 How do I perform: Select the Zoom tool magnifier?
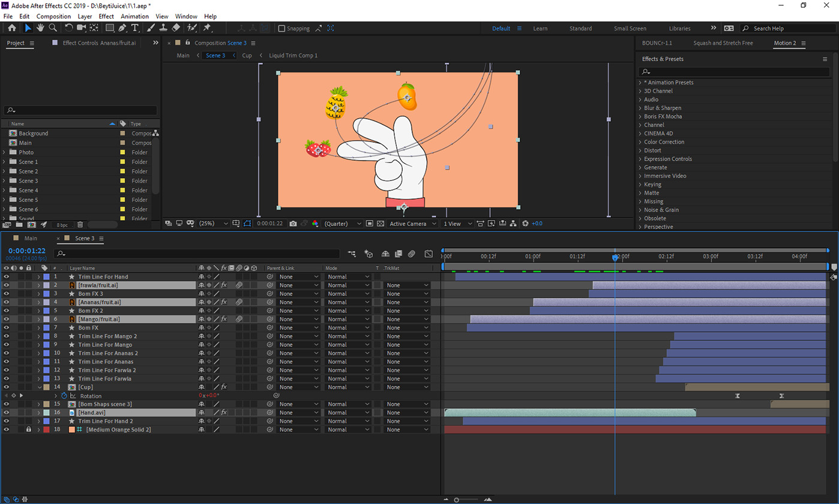click(53, 28)
